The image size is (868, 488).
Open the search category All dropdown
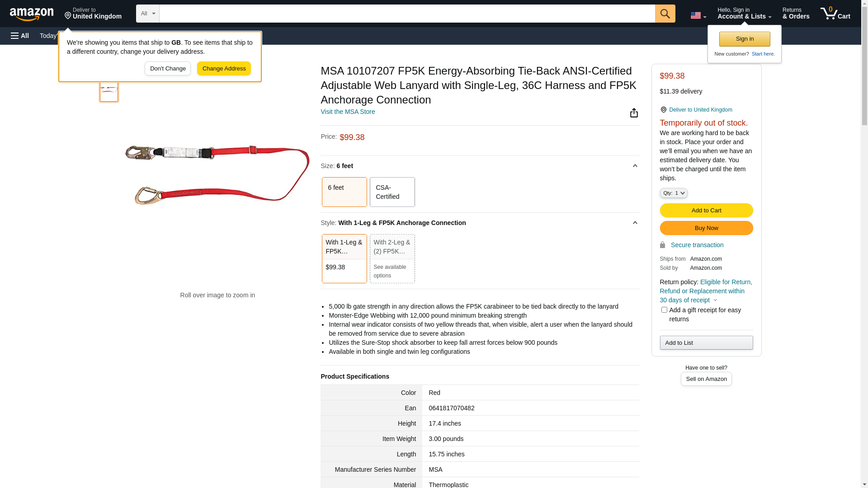[147, 14]
